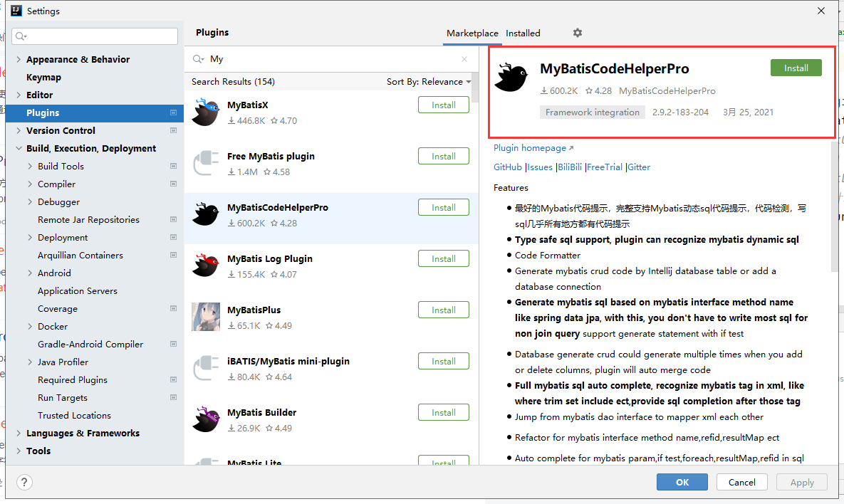Click the project-level icon next to Plugins

click(173, 112)
